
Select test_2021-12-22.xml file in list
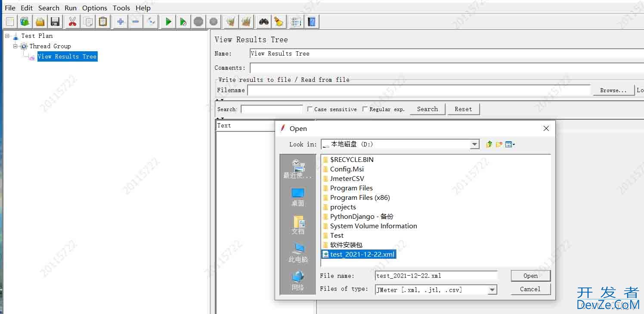(359, 254)
